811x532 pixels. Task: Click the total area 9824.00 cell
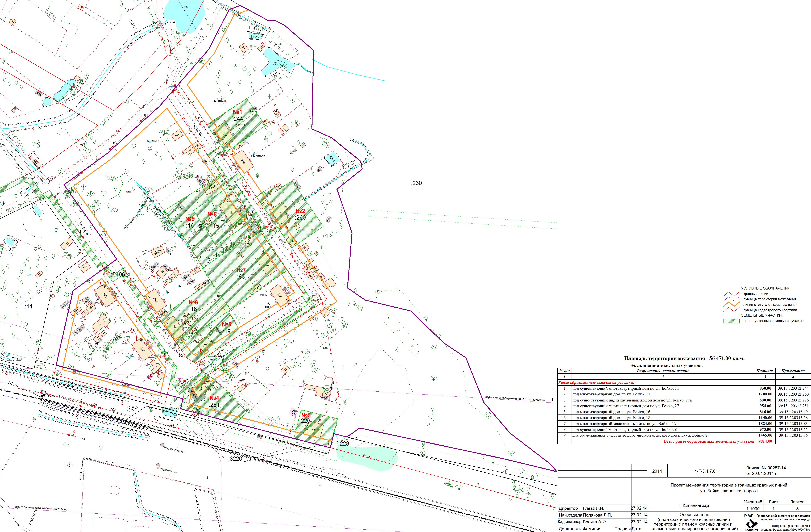[x=765, y=441]
